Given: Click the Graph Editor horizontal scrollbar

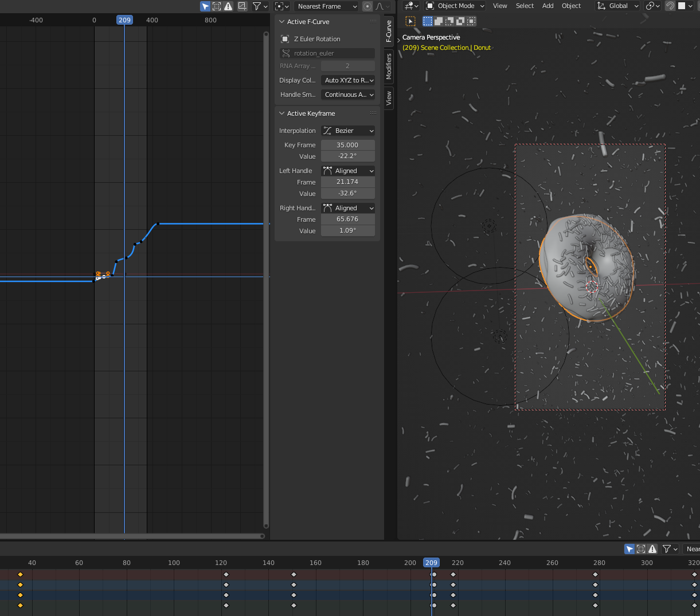Looking at the screenshot, I should pos(131,536).
